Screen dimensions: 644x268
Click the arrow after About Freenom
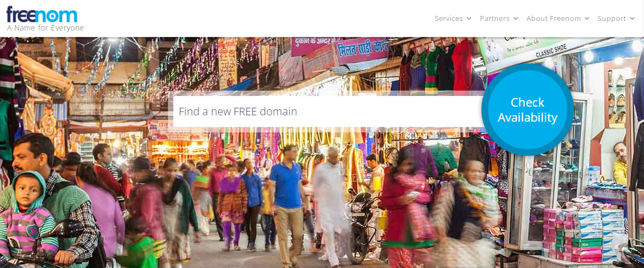click(x=587, y=19)
